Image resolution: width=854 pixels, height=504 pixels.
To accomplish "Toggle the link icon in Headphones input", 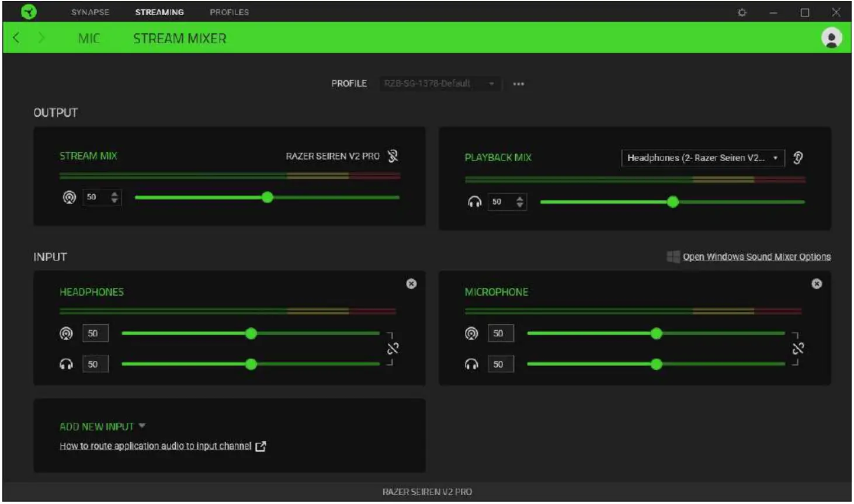I will (x=393, y=349).
